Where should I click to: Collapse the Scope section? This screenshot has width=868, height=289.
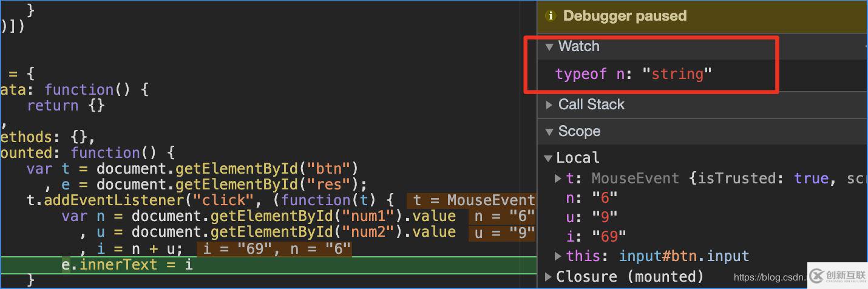coord(549,131)
